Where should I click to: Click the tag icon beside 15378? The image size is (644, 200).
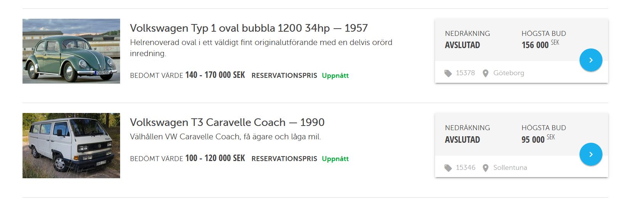(x=448, y=73)
